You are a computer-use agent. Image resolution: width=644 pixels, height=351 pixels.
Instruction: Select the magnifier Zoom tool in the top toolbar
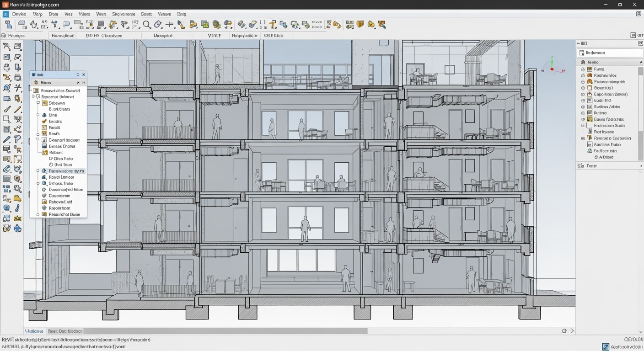146,24
